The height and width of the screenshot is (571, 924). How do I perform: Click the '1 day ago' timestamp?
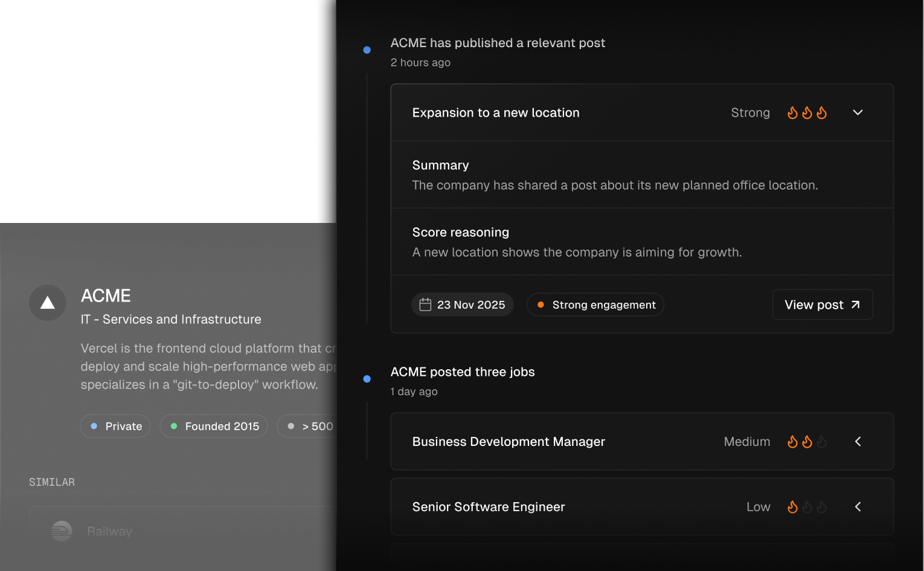tap(414, 392)
